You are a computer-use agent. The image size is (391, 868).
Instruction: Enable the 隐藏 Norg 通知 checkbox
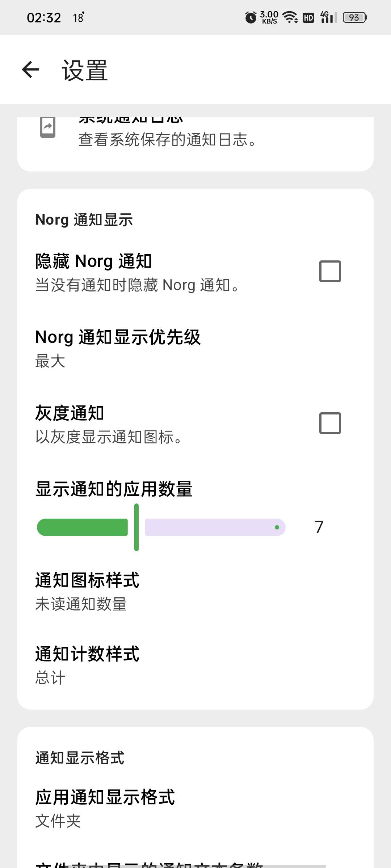(330, 271)
